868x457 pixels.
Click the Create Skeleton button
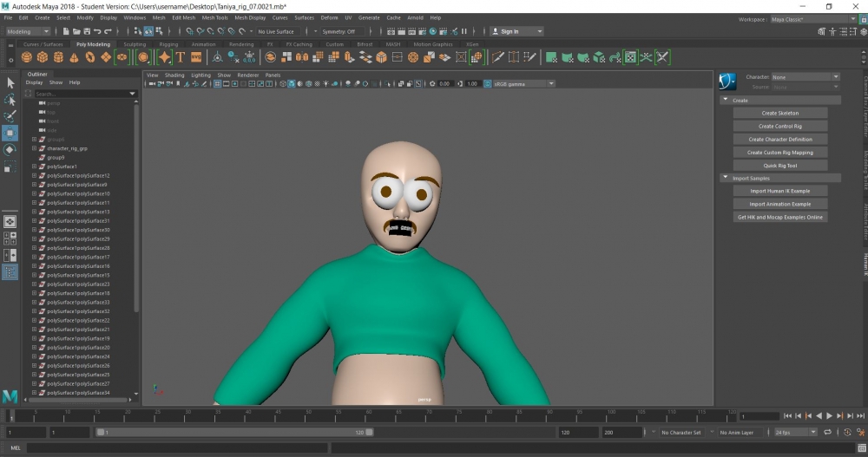pos(779,114)
